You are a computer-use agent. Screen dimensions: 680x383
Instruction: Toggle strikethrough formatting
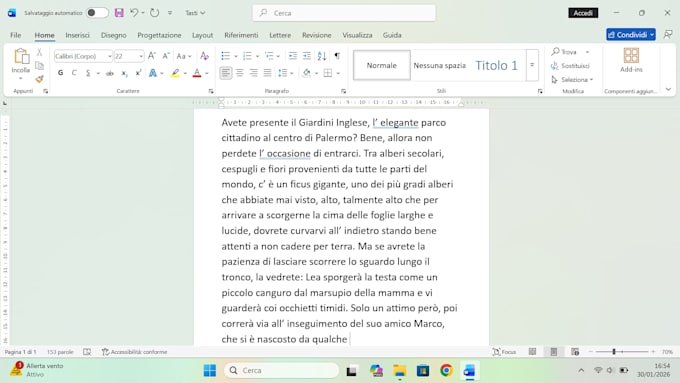pos(110,73)
